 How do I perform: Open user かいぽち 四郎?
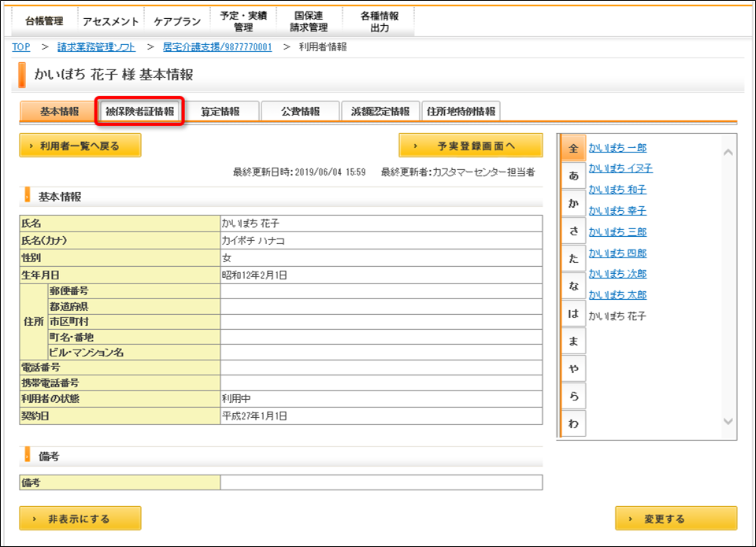coord(617,253)
